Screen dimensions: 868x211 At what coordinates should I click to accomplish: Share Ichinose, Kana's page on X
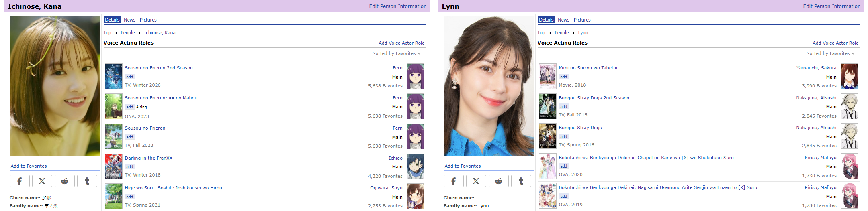(x=42, y=181)
